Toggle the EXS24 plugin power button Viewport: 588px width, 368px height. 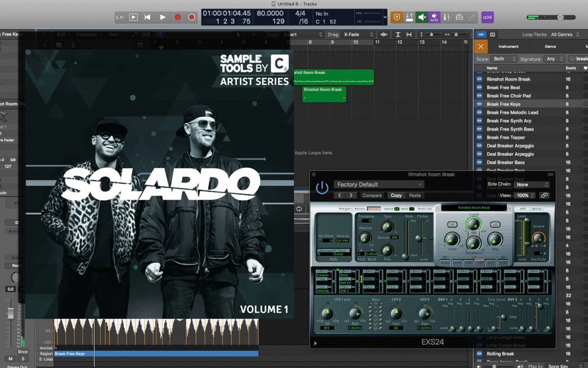321,187
